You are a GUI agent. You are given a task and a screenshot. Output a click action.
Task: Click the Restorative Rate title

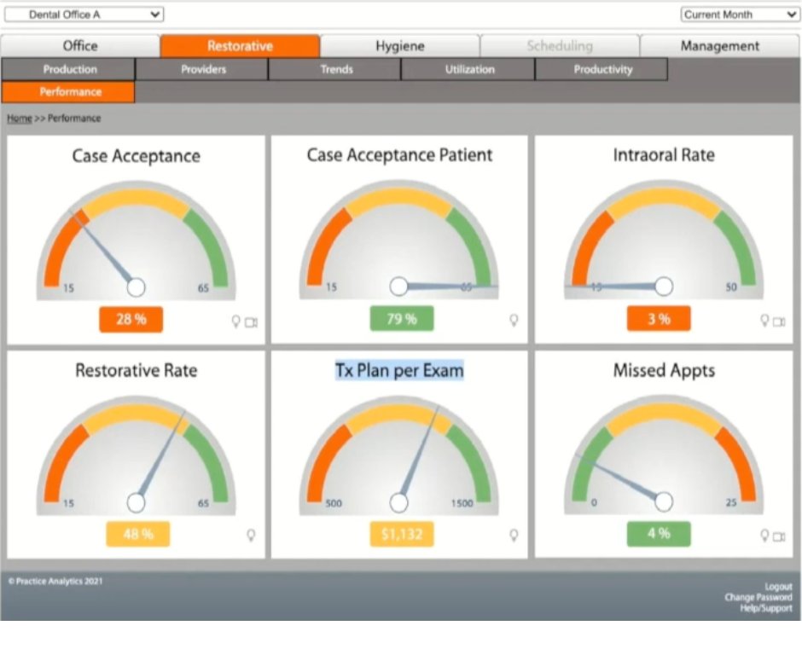coord(136,370)
